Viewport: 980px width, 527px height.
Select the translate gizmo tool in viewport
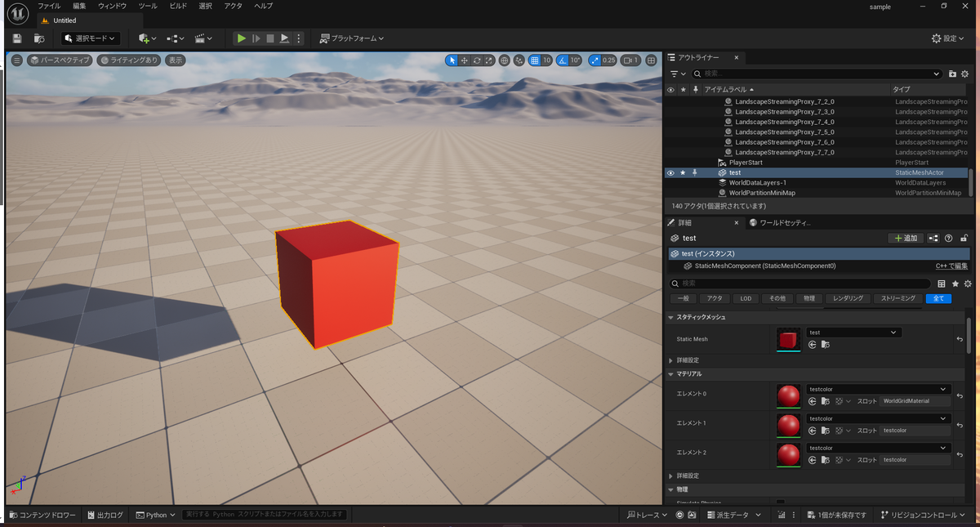coord(464,60)
